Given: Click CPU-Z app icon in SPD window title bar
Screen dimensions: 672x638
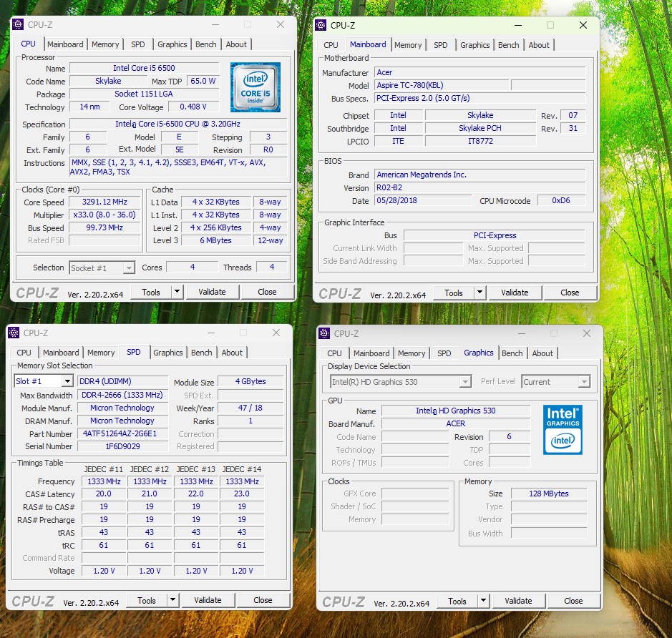Looking at the screenshot, I should [x=14, y=333].
